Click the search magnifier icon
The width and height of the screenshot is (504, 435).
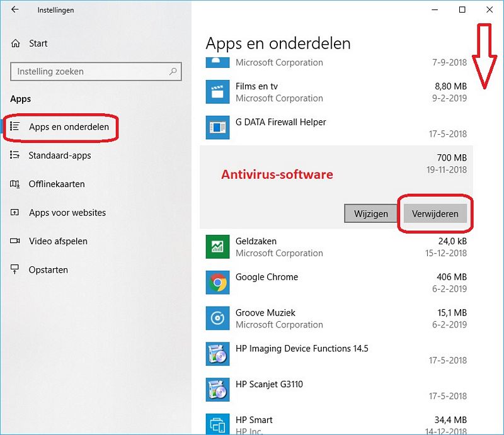(x=173, y=71)
